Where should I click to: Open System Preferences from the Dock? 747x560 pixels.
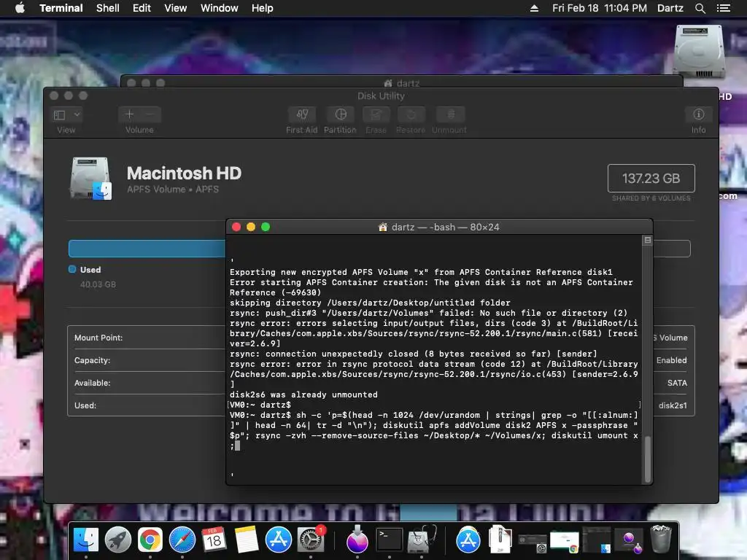coord(311,540)
